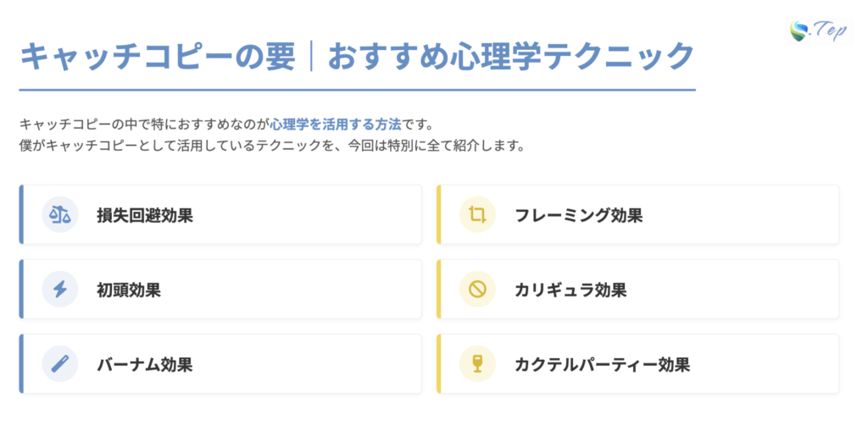Click the lightning bolt icon
Image resolution: width=868 pixels, height=431 pixels.
[60, 290]
